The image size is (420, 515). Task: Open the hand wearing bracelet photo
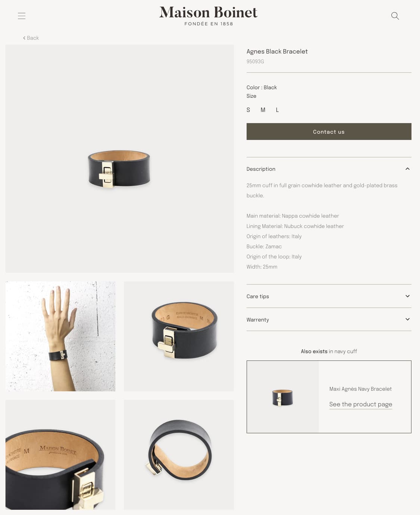coord(60,336)
